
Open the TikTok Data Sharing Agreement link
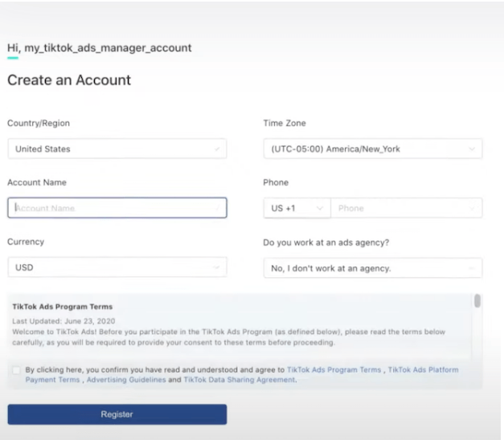[240, 380]
